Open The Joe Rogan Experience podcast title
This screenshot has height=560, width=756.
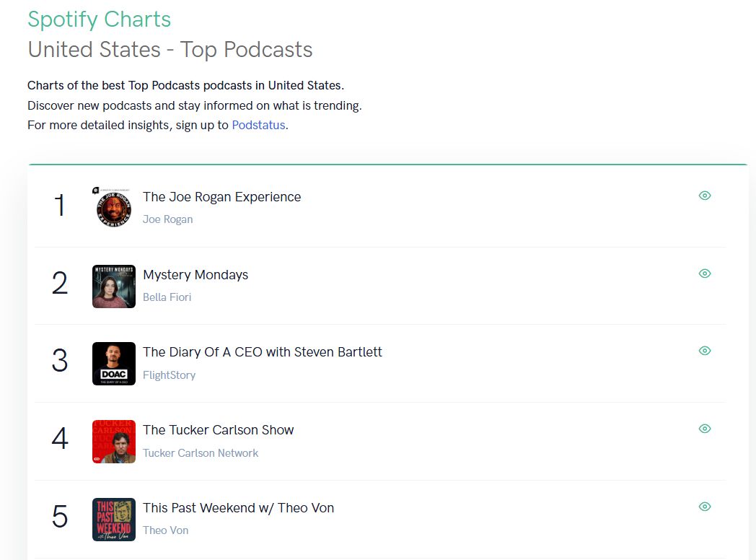click(221, 197)
